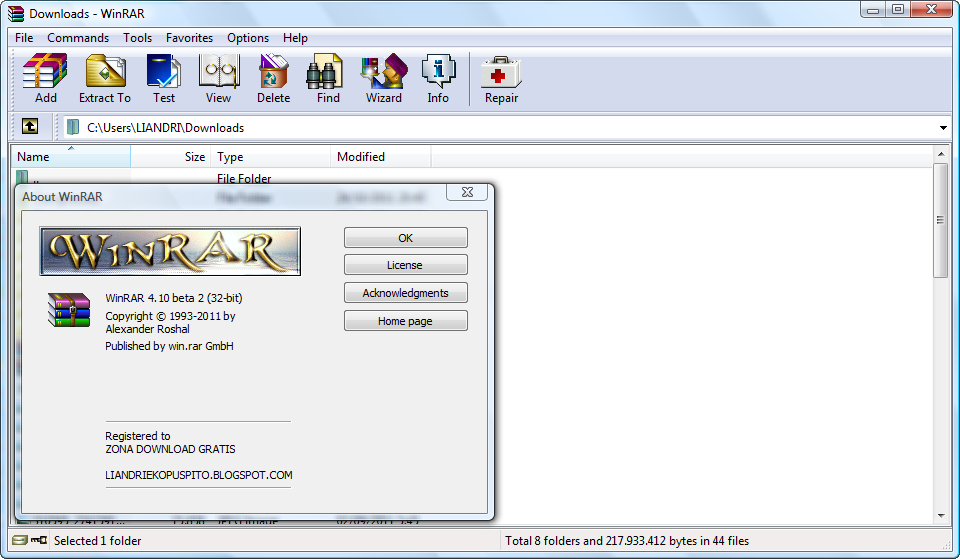Click the path C:\Users\LIANDRI\Downloads
Image resolution: width=960 pixels, height=559 pixels.
coord(165,127)
